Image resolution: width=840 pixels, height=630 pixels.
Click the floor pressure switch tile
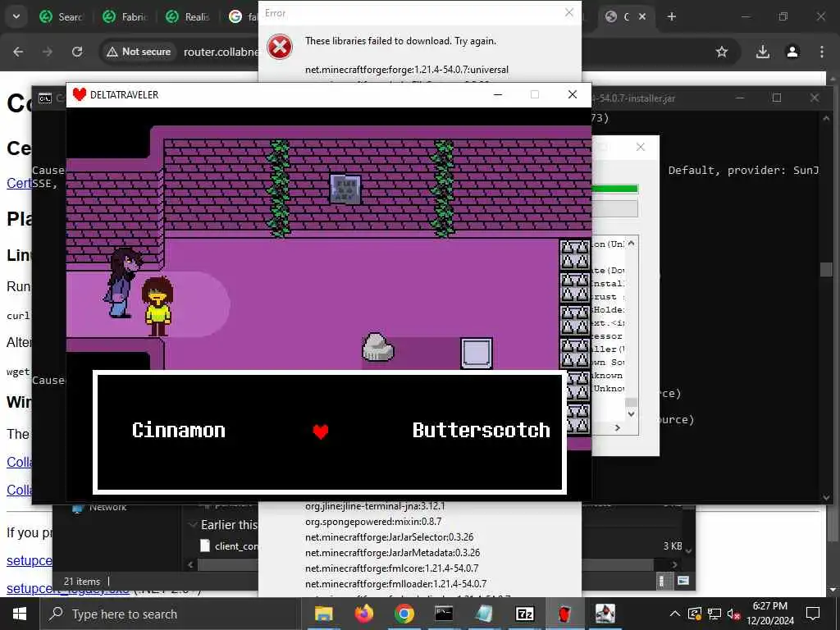point(477,353)
